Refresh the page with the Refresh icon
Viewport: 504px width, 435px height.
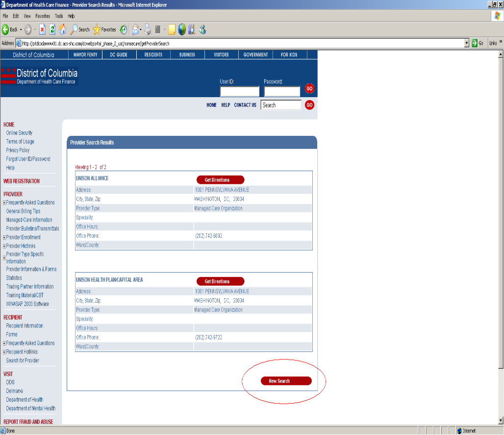pos(52,29)
